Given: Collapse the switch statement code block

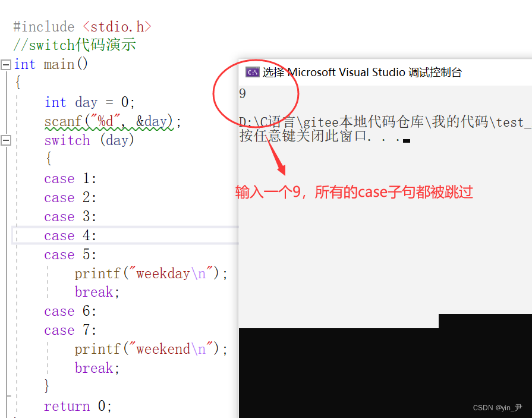Looking at the screenshot, I should [6, 140].
